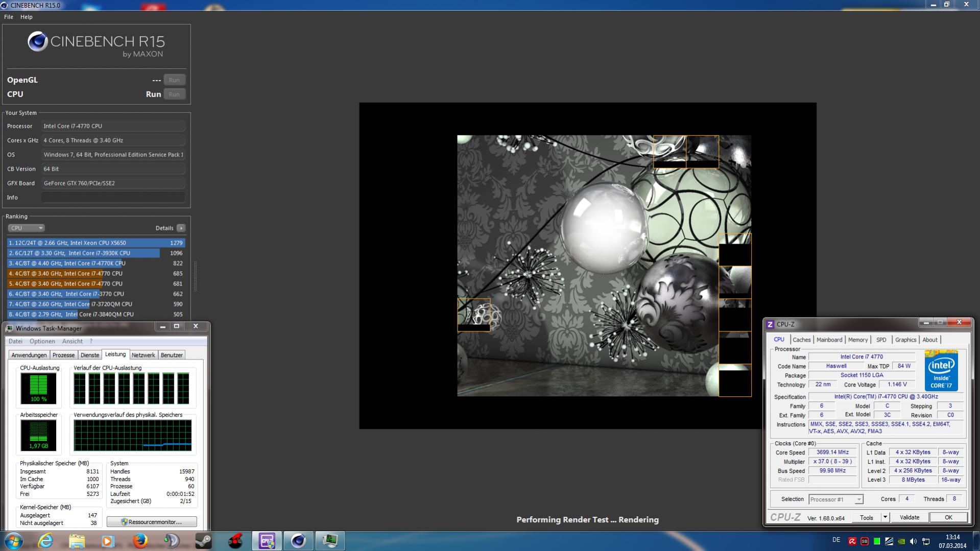Screen dimensions: 980x551
Task: Expand ranking Details arrow
Action: tap(181, 228)
